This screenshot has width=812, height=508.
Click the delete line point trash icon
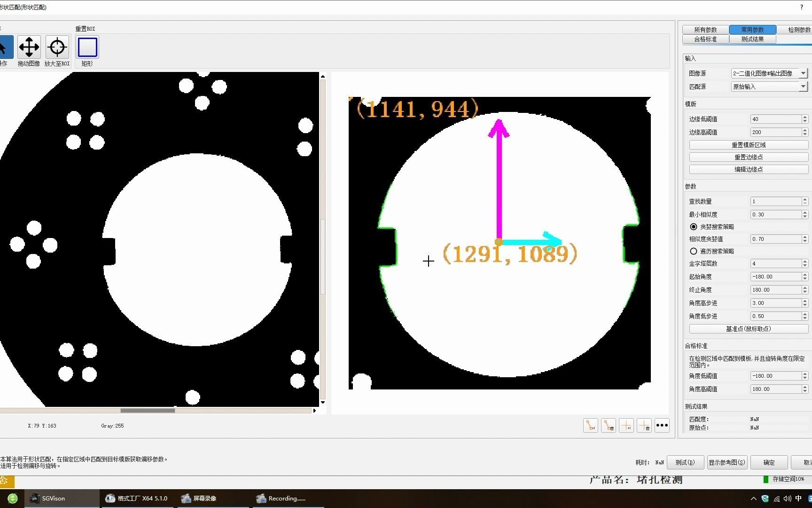[x=609, y=426]
